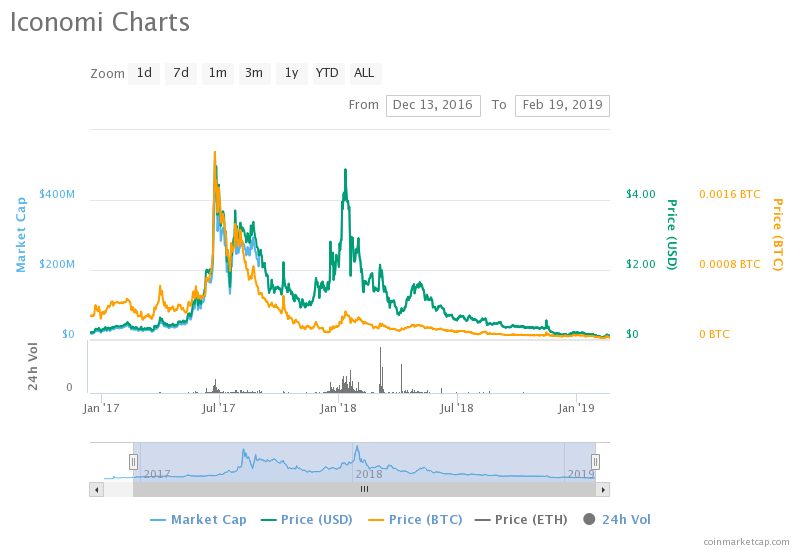Screen dimensions: 800x550
Task: Grab the right navigator range handle
Action: 595,462
